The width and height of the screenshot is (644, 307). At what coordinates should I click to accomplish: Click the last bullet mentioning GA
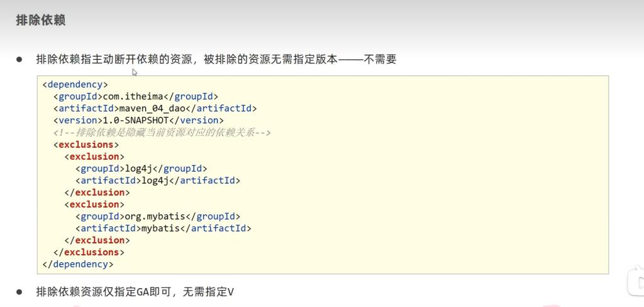point(135,292)
